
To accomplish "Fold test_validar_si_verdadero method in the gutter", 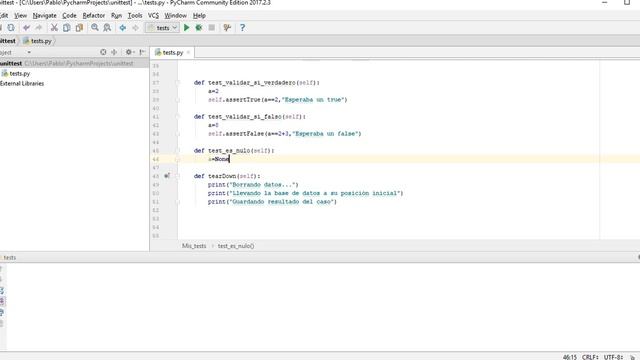I will pos(178,82).
